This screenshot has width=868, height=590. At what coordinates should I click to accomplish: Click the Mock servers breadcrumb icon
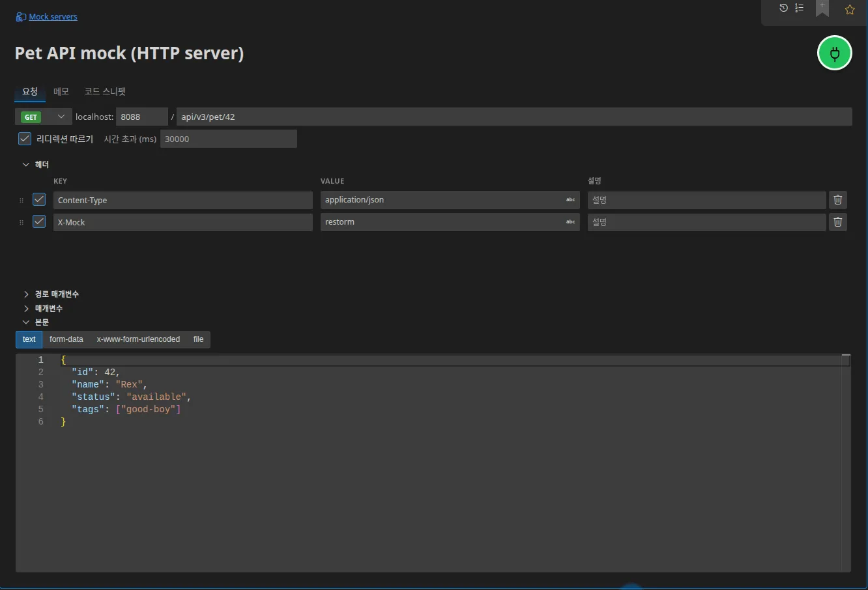pos(21,17)
